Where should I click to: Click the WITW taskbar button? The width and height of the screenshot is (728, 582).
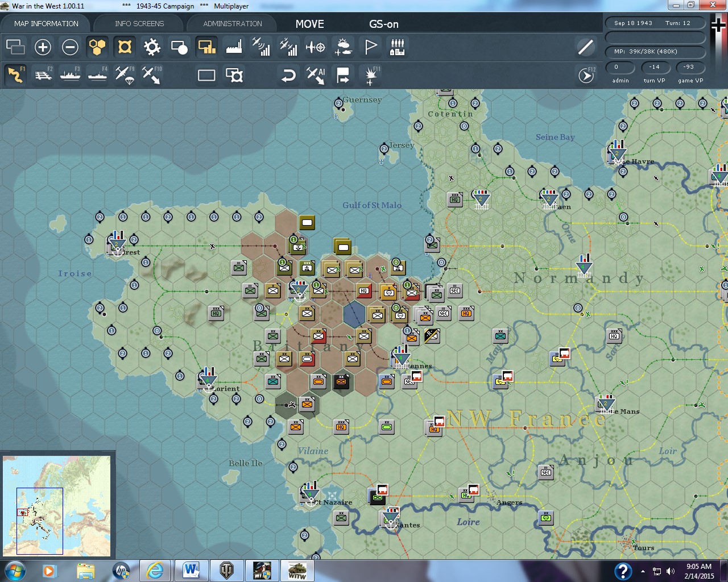click(297, 570)
